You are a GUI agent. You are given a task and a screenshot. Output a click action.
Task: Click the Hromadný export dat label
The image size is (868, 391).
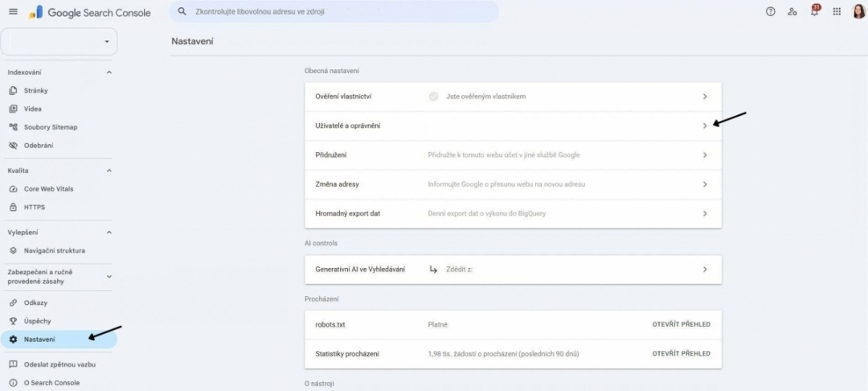(348, 213)
